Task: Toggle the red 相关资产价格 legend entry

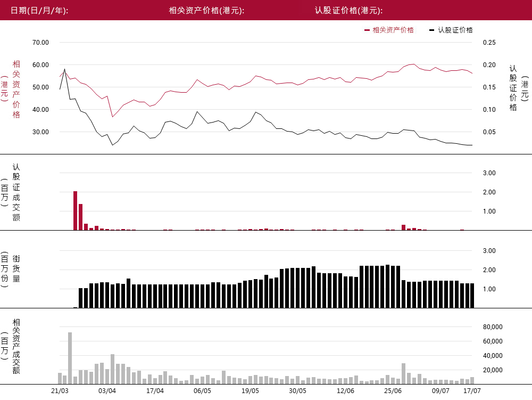Action: (389, 30)
